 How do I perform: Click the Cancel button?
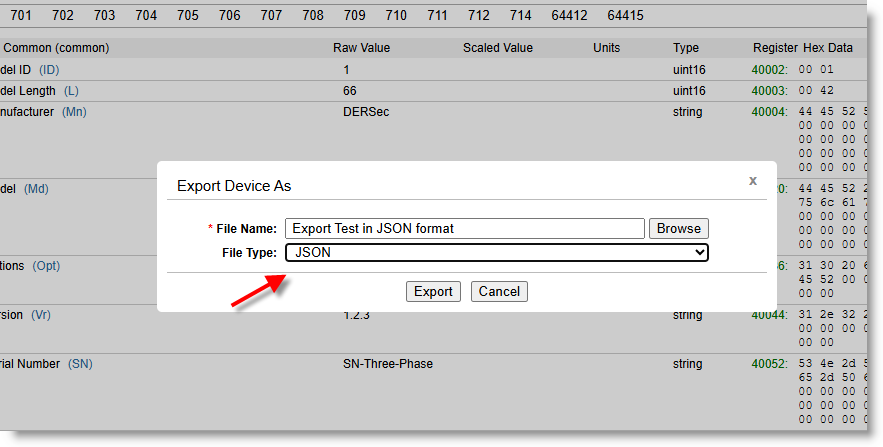pos(499,291)
